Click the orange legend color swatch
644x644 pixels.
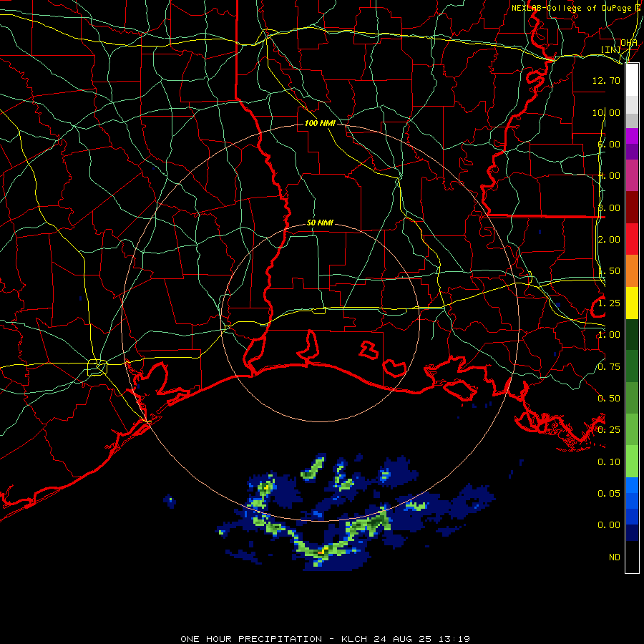click(x=632, y=271)
